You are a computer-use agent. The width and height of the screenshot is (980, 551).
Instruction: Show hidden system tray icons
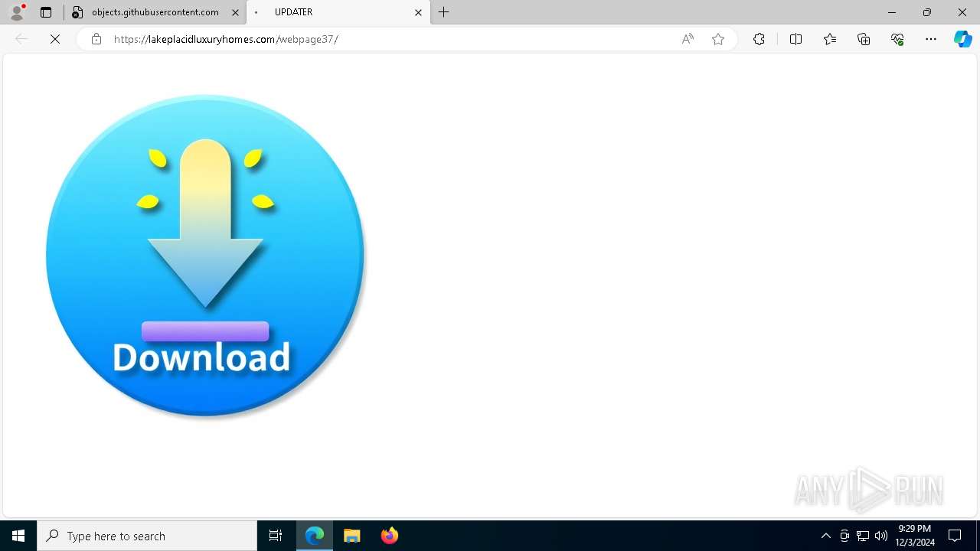[825, 536]
